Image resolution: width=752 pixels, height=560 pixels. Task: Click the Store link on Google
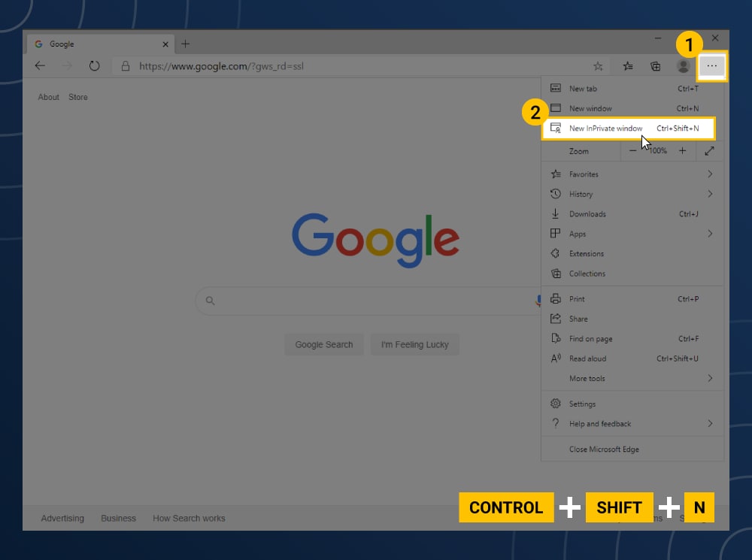(77, 97)
